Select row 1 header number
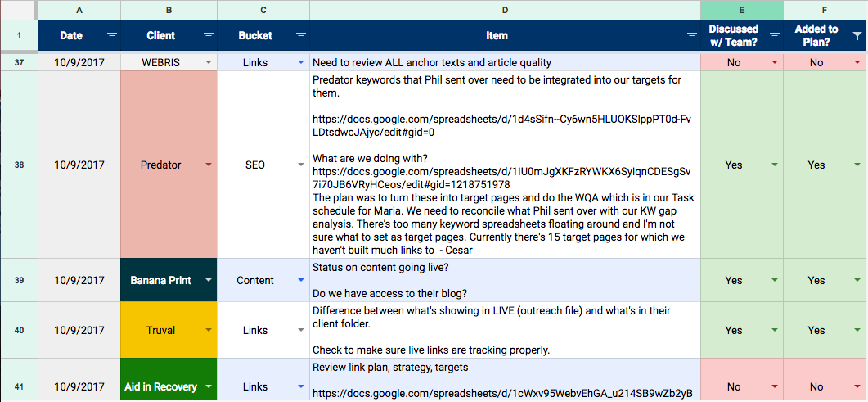 click(x=19, y=35)
